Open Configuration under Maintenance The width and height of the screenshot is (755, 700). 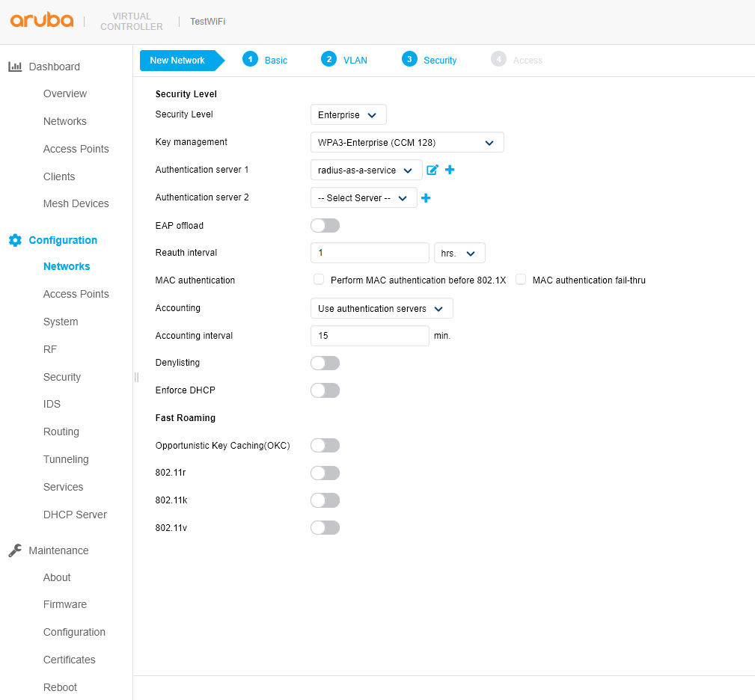pyautogui.click(x=74, y=632)
